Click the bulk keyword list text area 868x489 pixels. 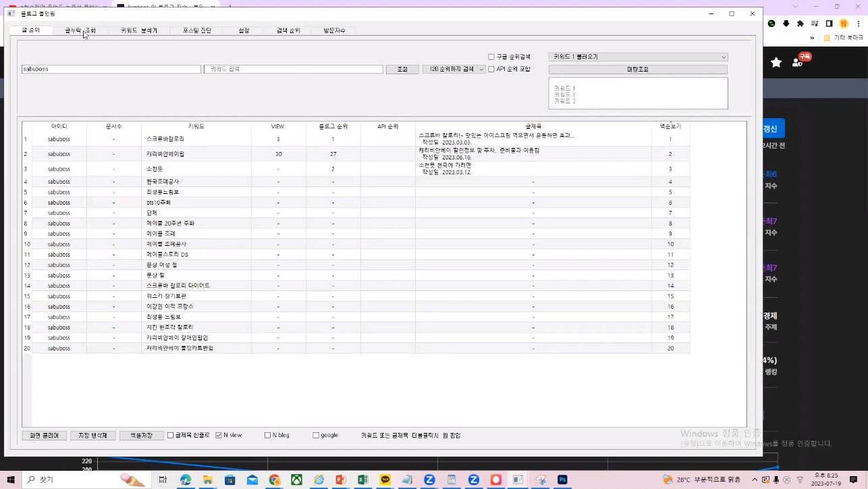pos(638,93)
